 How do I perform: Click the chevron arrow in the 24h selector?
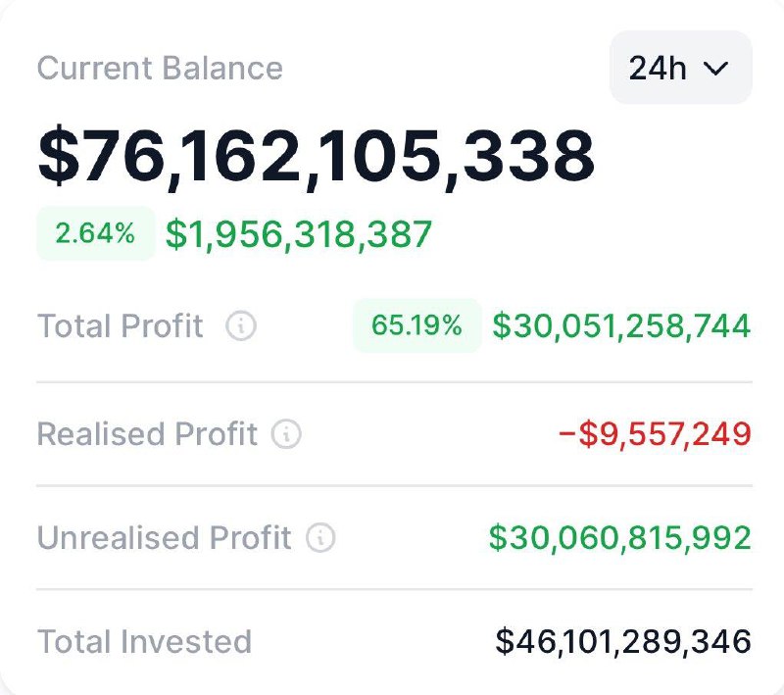coord(717,69)
